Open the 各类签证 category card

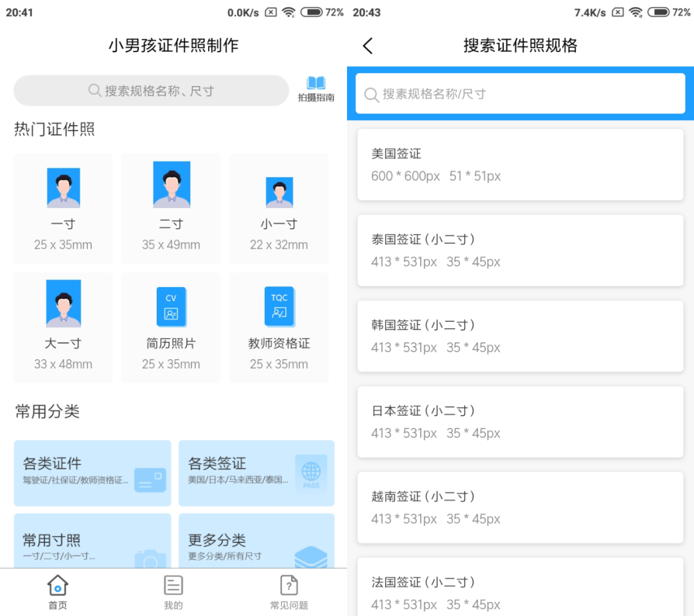coord(256,473)
